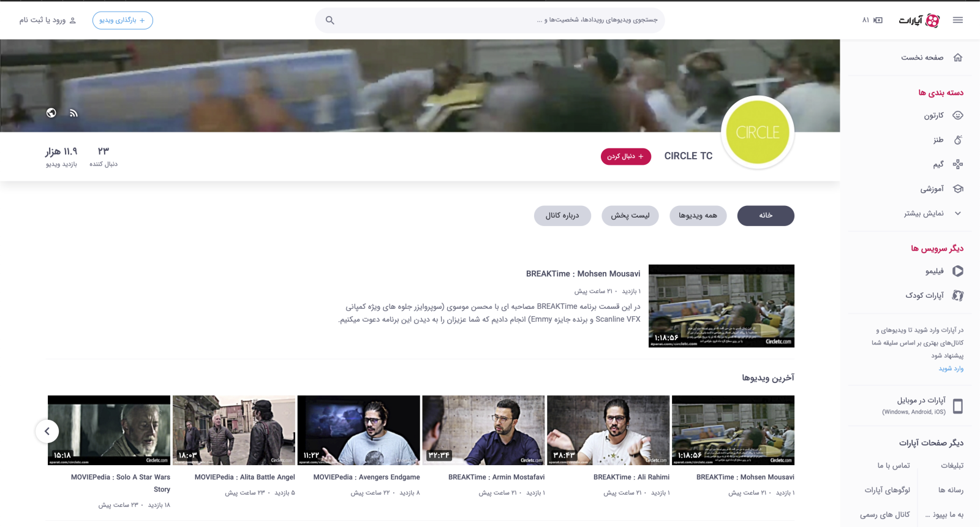The width and height of the screenshot is (980, 527).
Task: Click the mobile phone app icon
Action: [958, 406]
